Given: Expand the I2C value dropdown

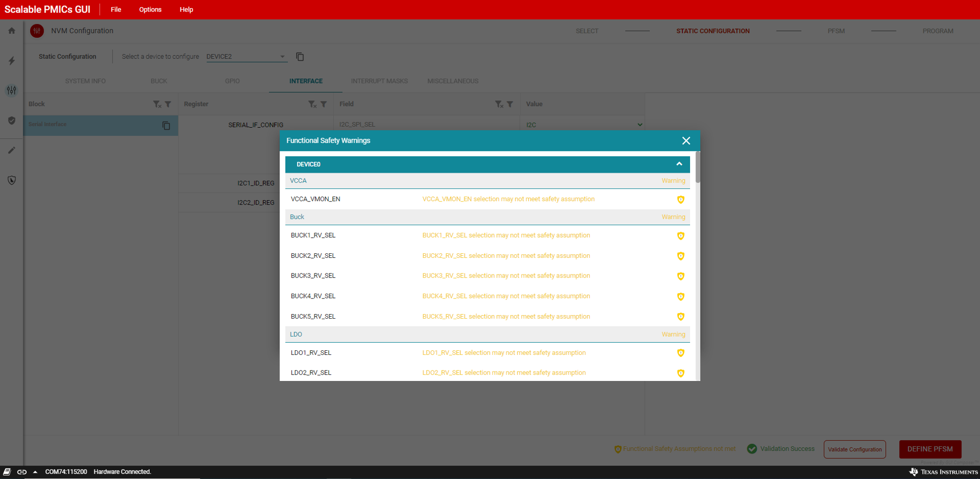Looking at the screenshot, I should pyautogui.click(x=639, y=125).
